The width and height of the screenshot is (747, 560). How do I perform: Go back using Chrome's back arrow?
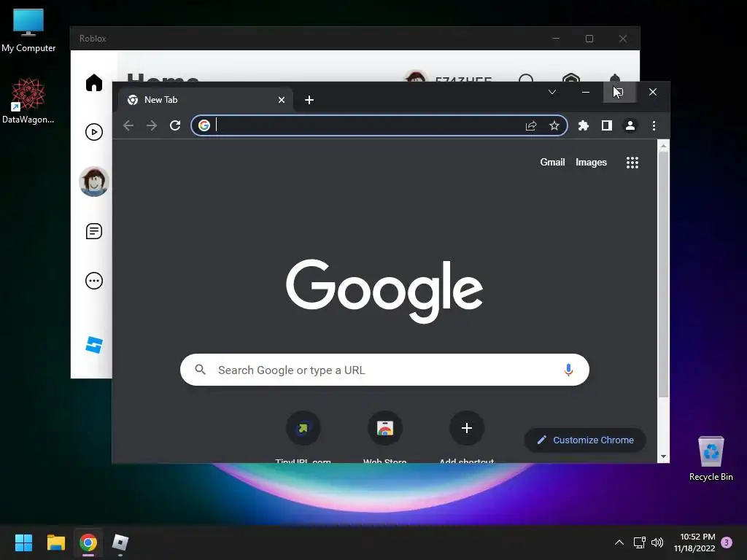(x=128, y=125)
